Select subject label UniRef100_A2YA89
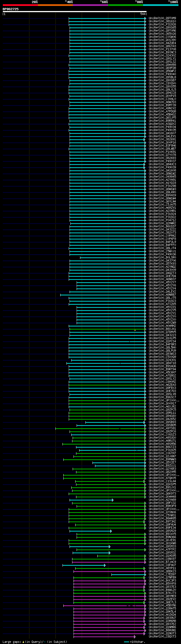The image size is (181, 644). (162, 500)
